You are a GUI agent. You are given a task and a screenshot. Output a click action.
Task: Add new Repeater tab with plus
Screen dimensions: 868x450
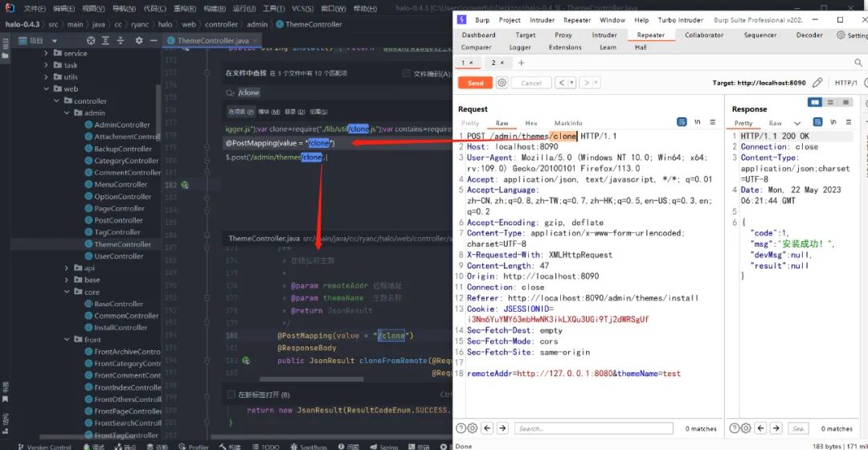[x=521, y=63]
